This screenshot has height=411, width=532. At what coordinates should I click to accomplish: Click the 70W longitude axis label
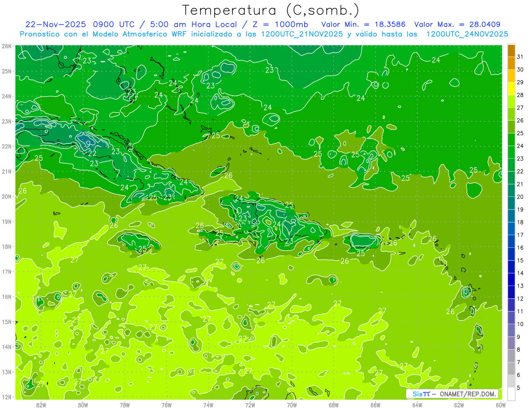coord(292,404)
